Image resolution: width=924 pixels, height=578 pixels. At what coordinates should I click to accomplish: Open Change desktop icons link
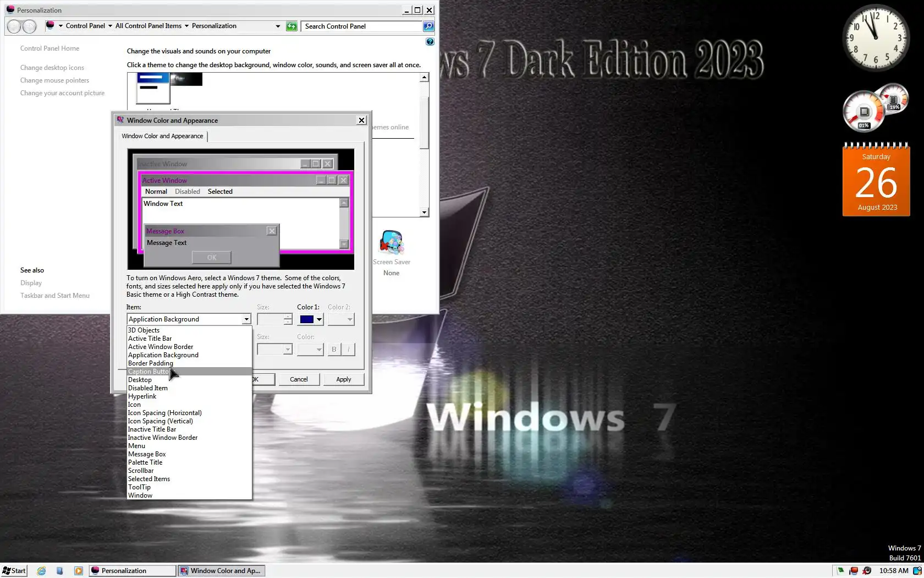click(52, 68)
